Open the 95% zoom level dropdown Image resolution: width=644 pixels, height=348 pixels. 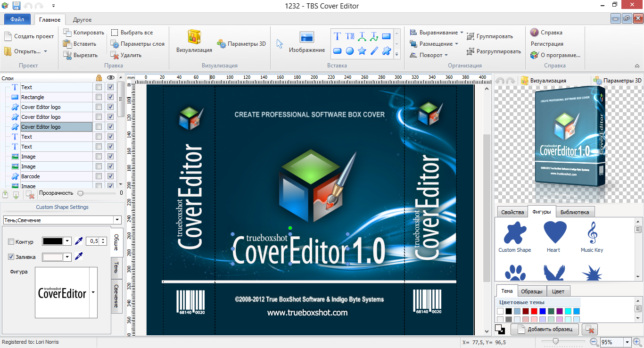click(627, 342)
